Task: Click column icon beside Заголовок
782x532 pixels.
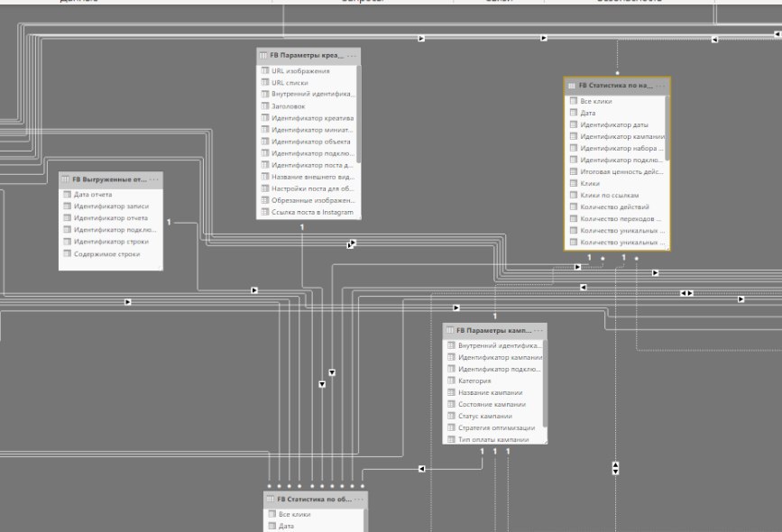Action: tap(265, 105)
